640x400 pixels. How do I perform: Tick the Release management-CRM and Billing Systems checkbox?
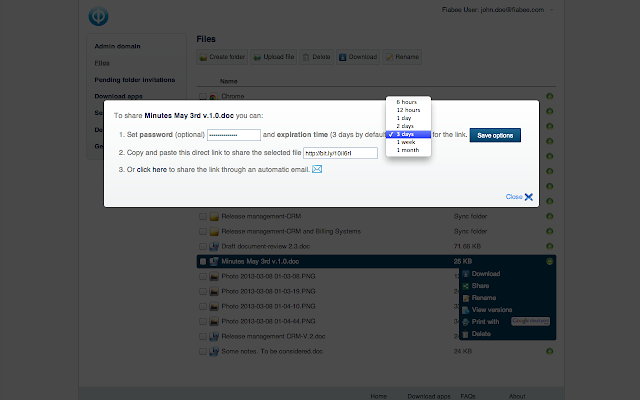click(203, 231)
